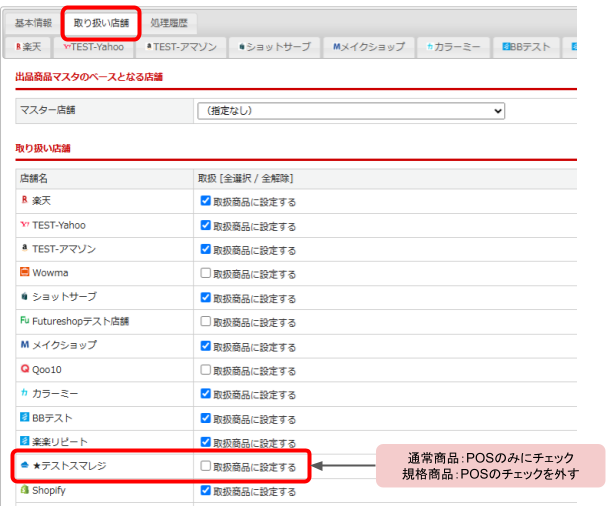Viewport: 613px width, 510px height.
Task: Click the M icon on メイクショップ tab
Action: [337, 47]
